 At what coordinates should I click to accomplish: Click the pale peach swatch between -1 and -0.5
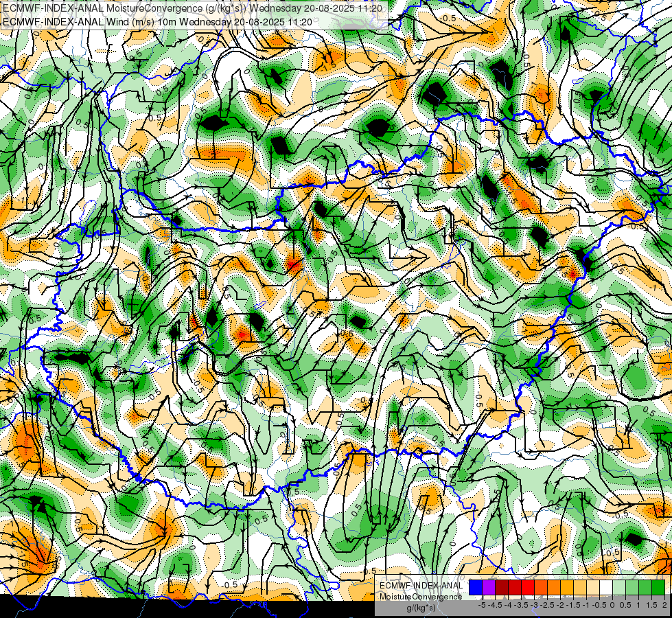[593, 588]
